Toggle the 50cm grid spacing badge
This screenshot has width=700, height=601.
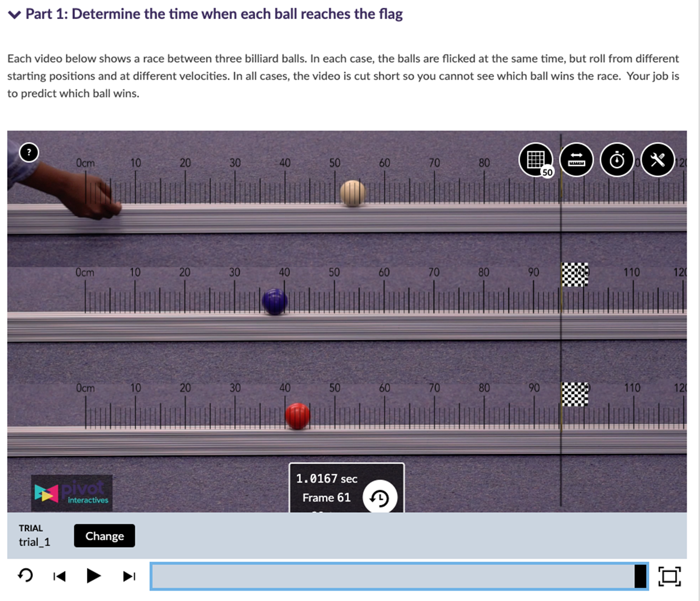(x=547, y=172)
